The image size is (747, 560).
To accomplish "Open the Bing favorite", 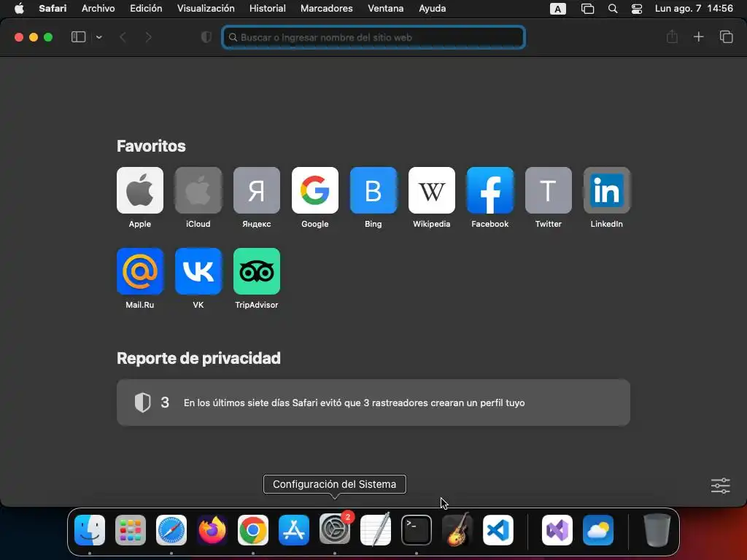I will [x=373, y=190].
